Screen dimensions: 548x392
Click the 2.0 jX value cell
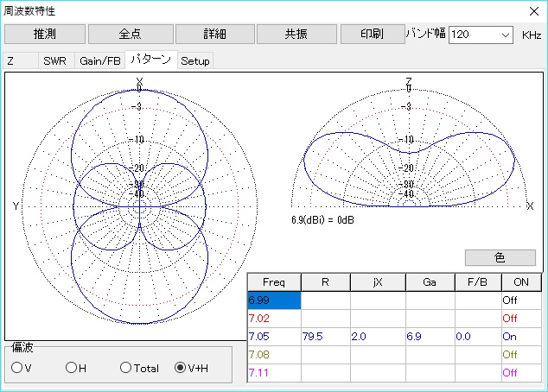(378, 337)
